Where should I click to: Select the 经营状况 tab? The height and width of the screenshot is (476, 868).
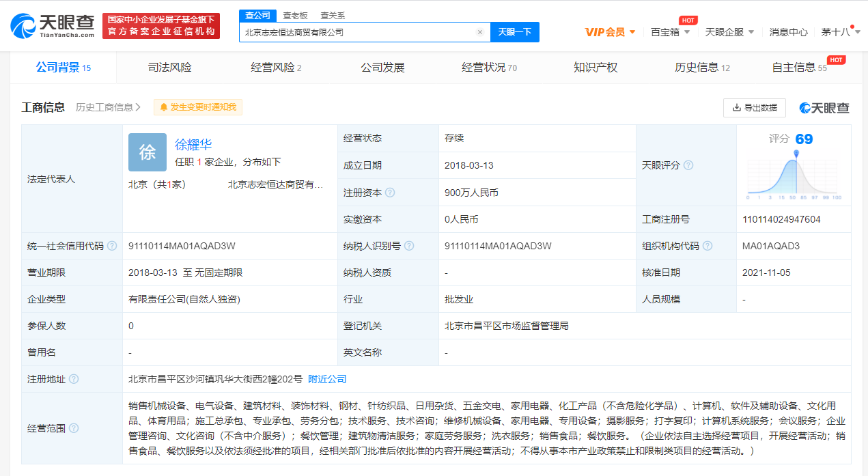(489, 68)
